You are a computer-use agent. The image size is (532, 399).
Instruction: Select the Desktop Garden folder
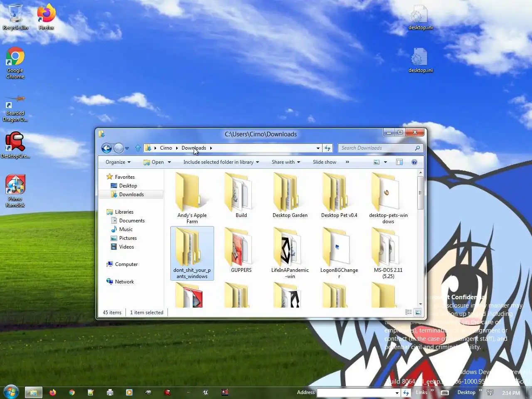click(x=290, y=195)
